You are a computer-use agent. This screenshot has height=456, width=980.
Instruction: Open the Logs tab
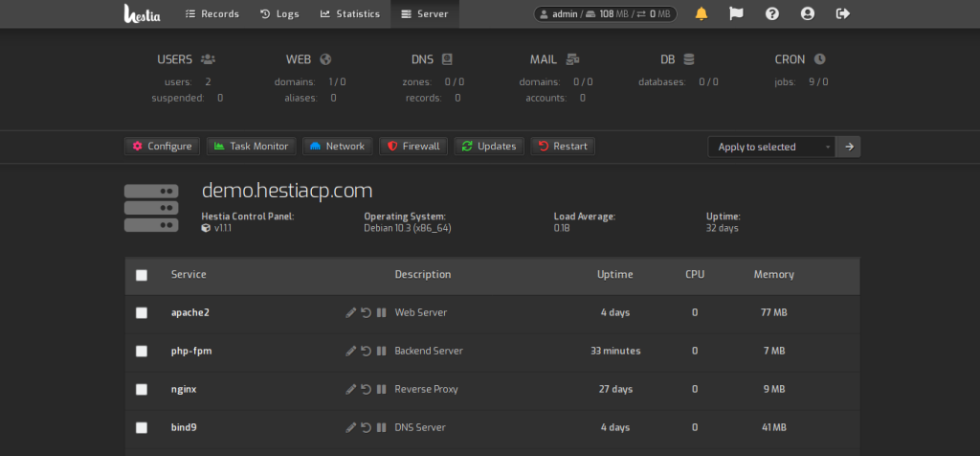[x=279, y=13]
